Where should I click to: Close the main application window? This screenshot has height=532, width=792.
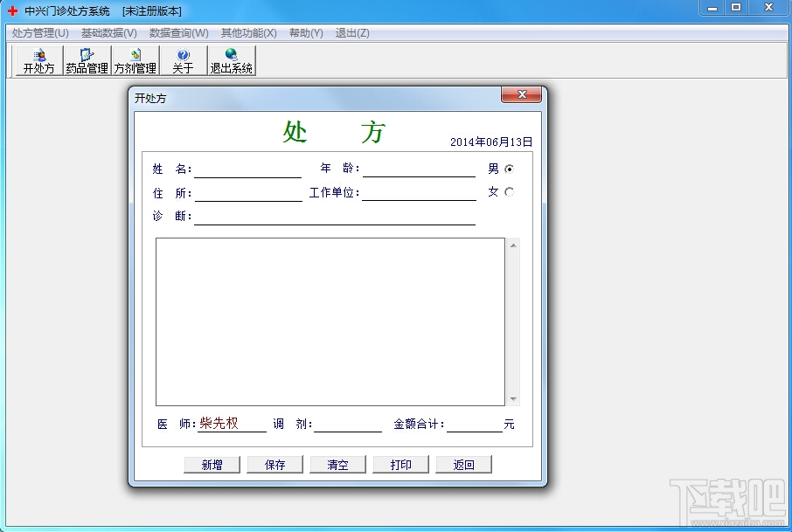click(768, 8)
